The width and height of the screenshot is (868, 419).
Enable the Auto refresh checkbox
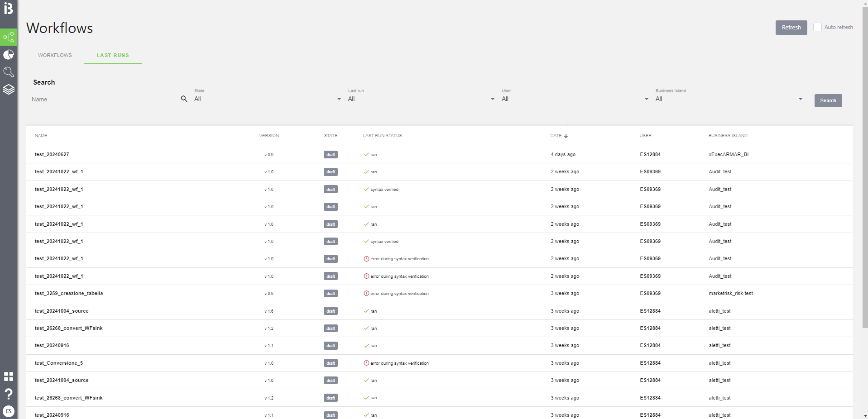click(818, 27)
